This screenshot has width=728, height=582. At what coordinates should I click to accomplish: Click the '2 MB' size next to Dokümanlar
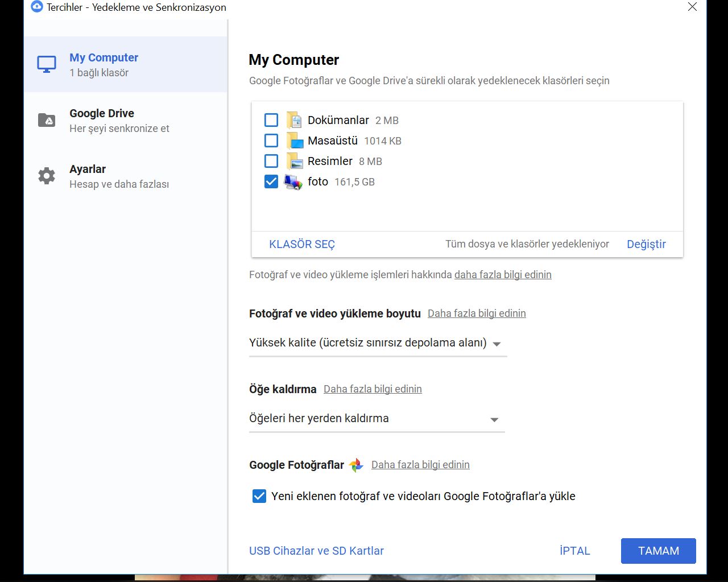[x=387, y=121]
